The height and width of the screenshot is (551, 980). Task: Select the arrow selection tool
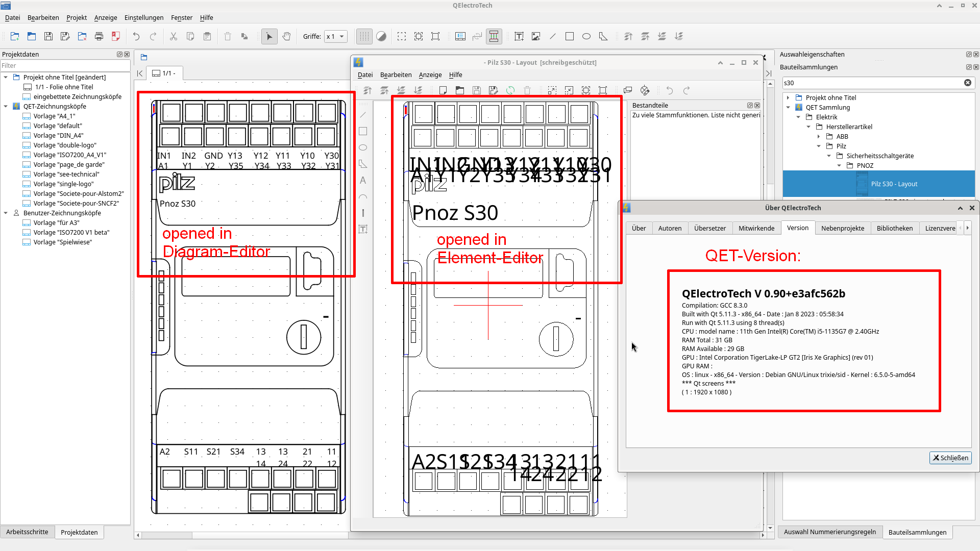[269, 36]
